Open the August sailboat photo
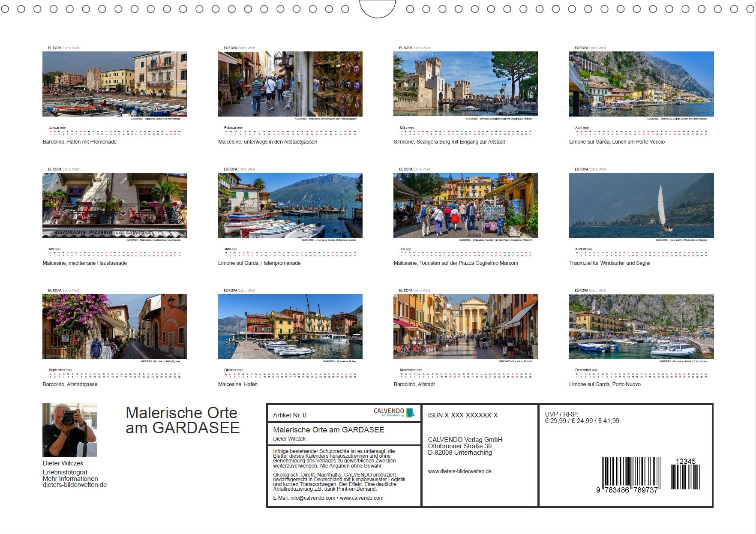Image resolution: width=756 pixels, height=534 pixels. 641,205
